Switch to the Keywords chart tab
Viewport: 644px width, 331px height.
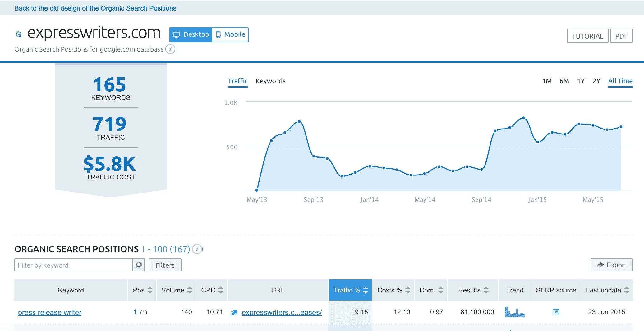coord(270,81)
